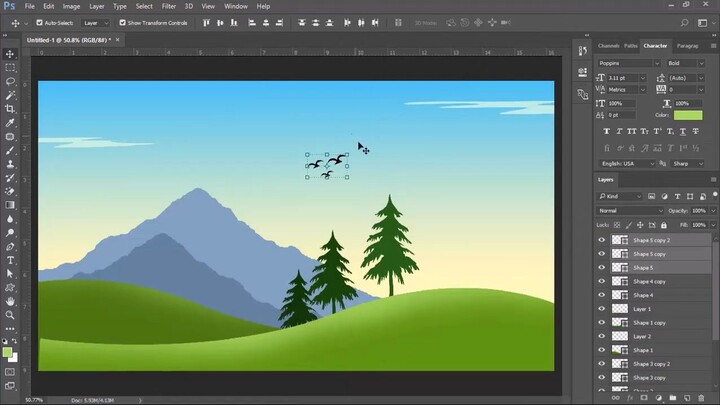Click the Strikethrough text style icon
The image size is (720, 405).
pyautogui.click(x=696, y=131)
